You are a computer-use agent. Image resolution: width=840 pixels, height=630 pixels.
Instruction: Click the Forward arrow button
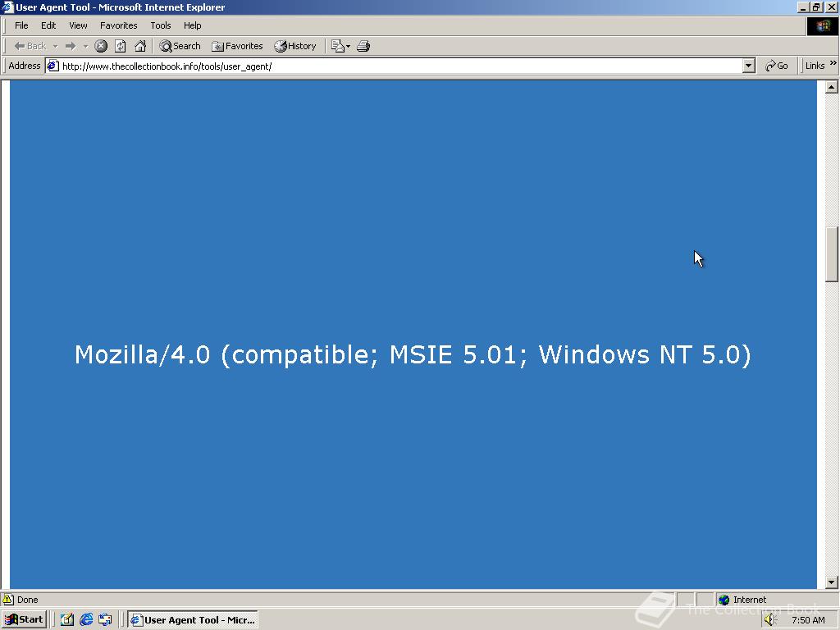71,46
